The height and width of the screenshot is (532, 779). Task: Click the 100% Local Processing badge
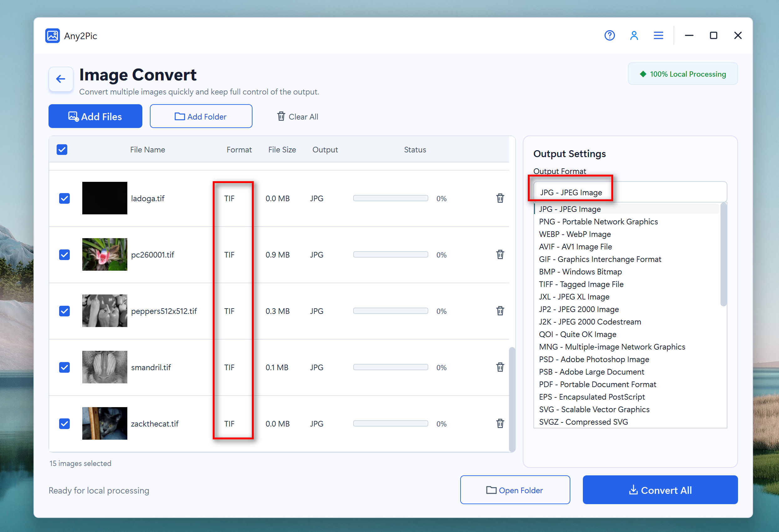coord(682,74)
